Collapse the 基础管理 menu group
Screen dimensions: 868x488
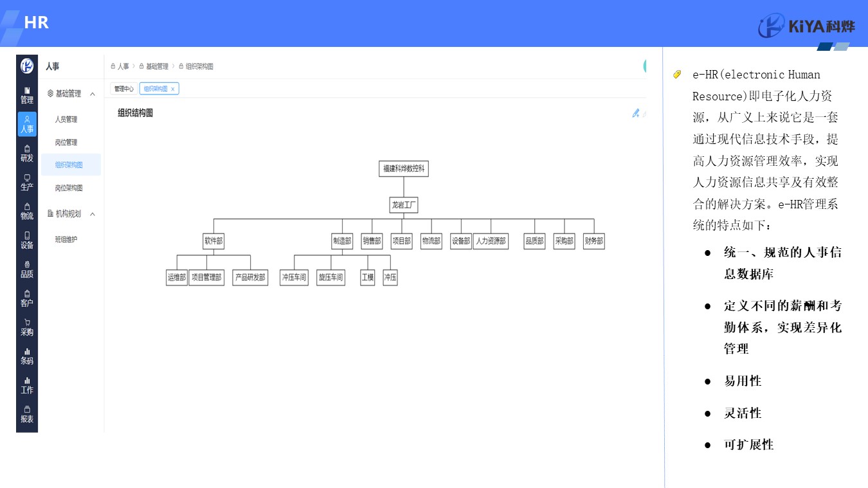click(93, 94)
